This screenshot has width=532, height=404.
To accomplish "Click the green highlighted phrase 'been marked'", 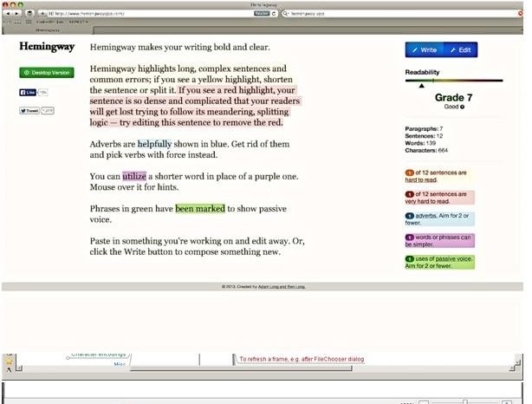I will (200, 208).
